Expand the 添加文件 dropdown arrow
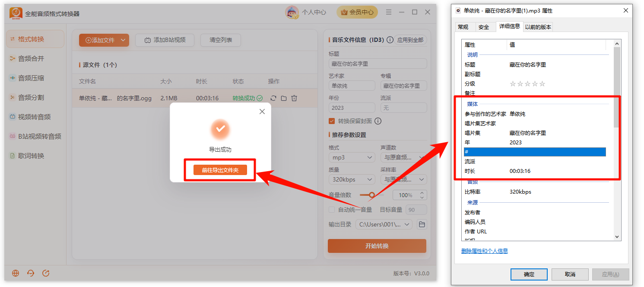The width and height of the screenshot is (644, 287). click(123, 40)
